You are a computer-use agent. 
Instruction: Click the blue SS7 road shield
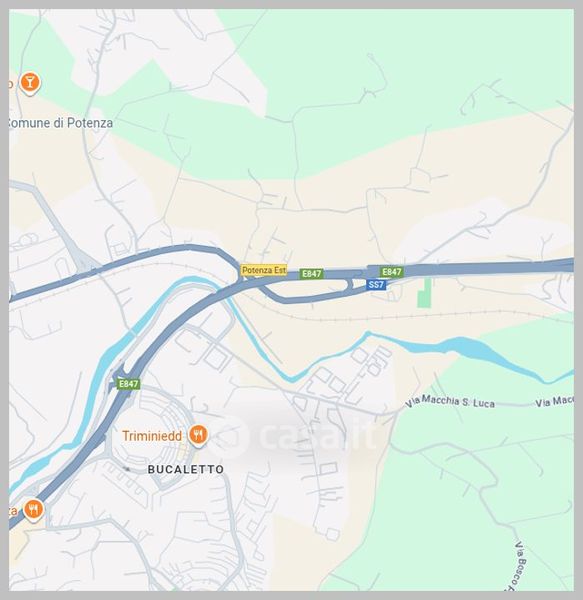click(376, 285)
